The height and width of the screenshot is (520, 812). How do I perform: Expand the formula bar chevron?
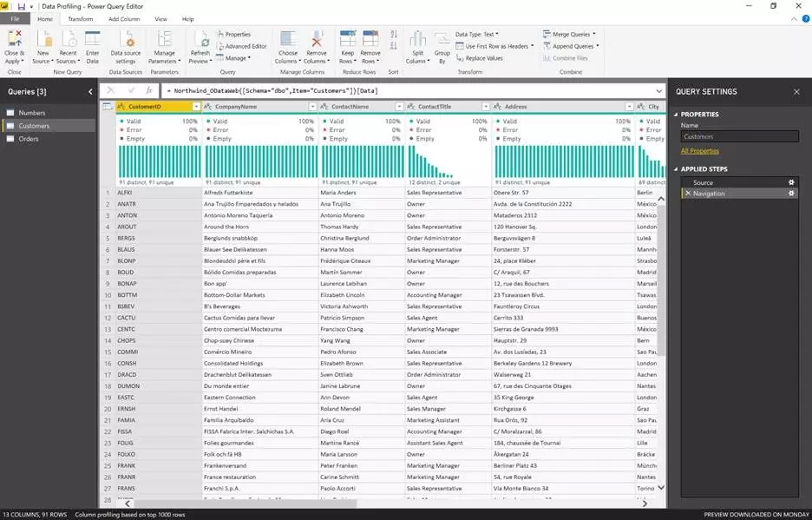(658, 91)
